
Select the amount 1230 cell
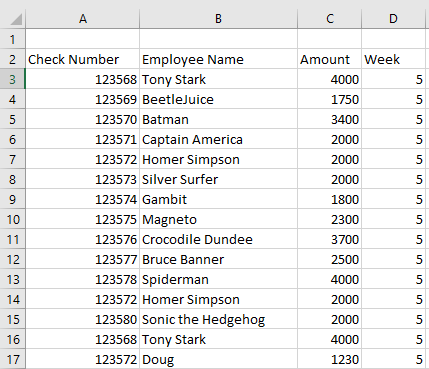tap(329, 359)
